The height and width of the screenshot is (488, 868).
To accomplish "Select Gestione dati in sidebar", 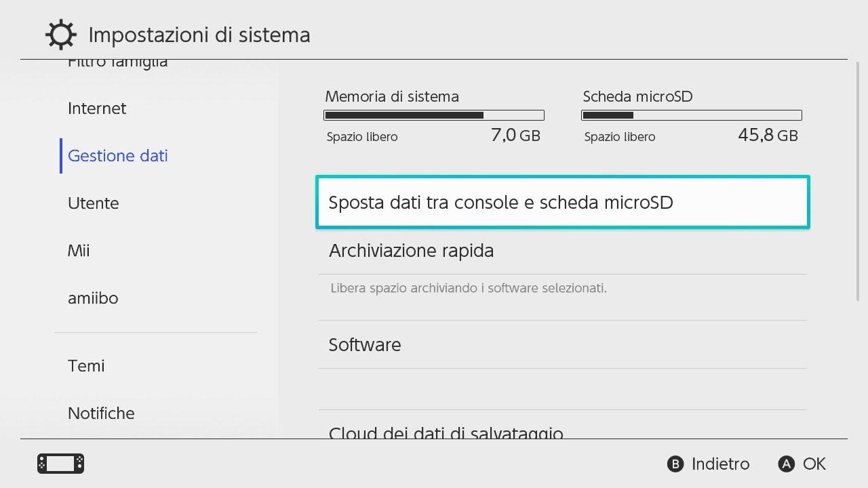I will coord(118,156).
